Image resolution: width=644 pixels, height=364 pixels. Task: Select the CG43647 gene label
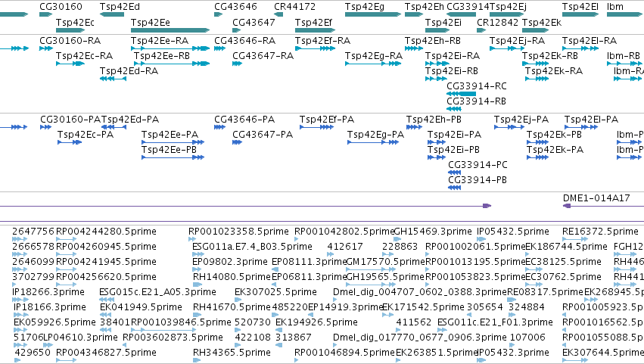click(x=254, y=22)
